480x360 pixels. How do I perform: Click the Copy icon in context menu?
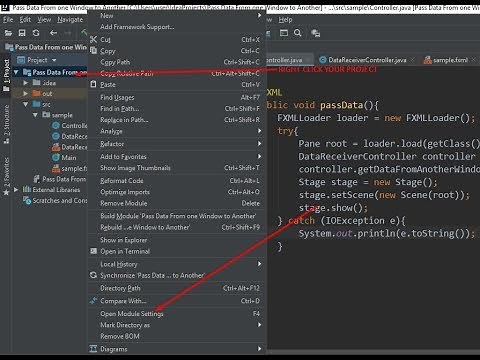tap(94, 51)
